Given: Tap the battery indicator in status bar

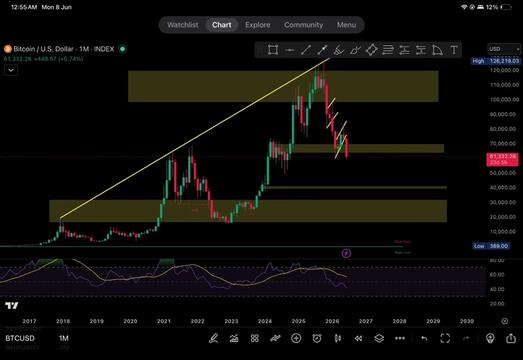Looking at the screenshot, I should (x=506, y=7).
